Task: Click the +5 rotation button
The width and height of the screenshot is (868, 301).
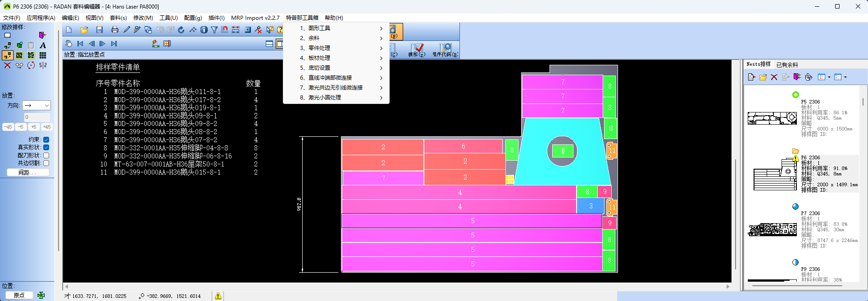Action: [x=34, y=127]
